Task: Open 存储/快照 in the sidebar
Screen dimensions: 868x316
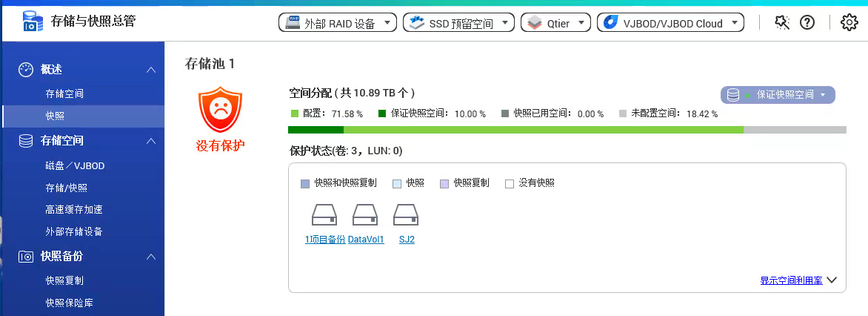Action: coord(66,188)
